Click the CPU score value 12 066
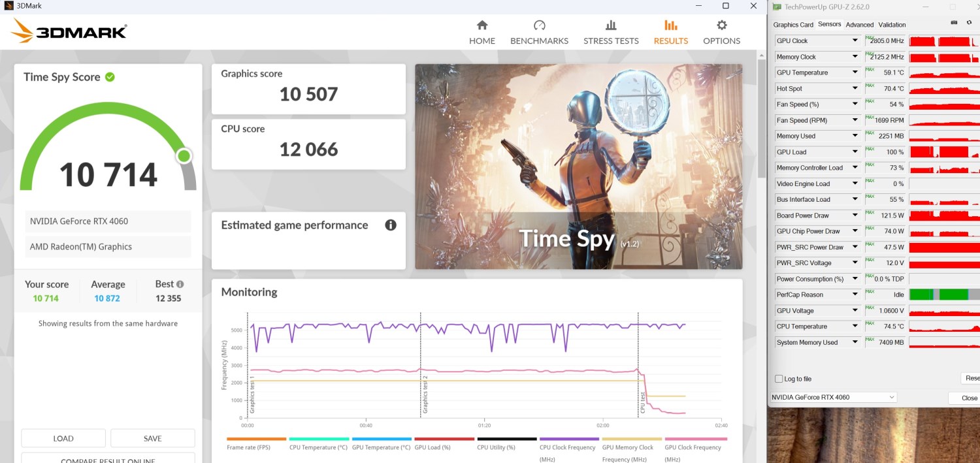 (x=308, y=150)
